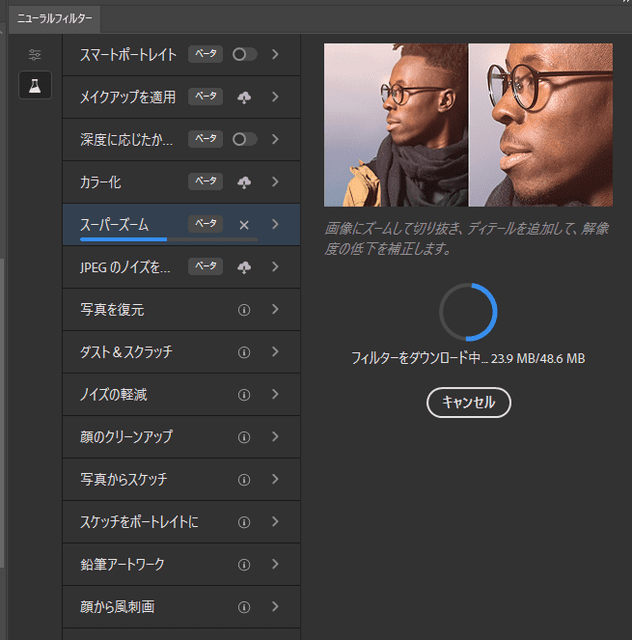Enable the 深度に応じたか... toggle

point(245,139)
